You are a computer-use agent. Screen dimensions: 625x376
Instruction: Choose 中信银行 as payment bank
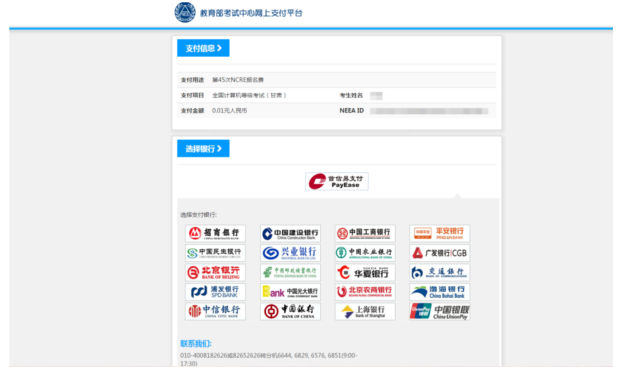[215, 311]
